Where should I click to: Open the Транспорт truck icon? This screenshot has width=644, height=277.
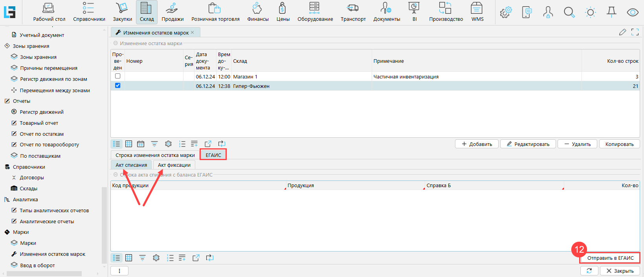pyautogui.click(x=352, y=12)
